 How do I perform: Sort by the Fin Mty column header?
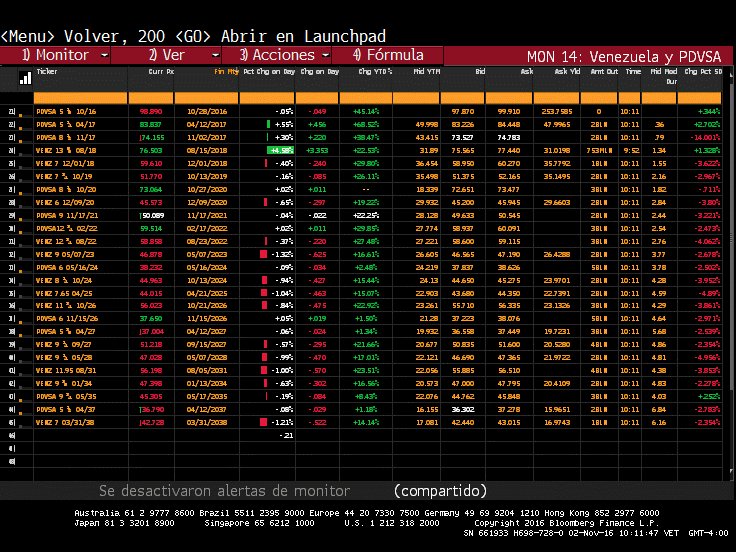click(x=226, y=71)
